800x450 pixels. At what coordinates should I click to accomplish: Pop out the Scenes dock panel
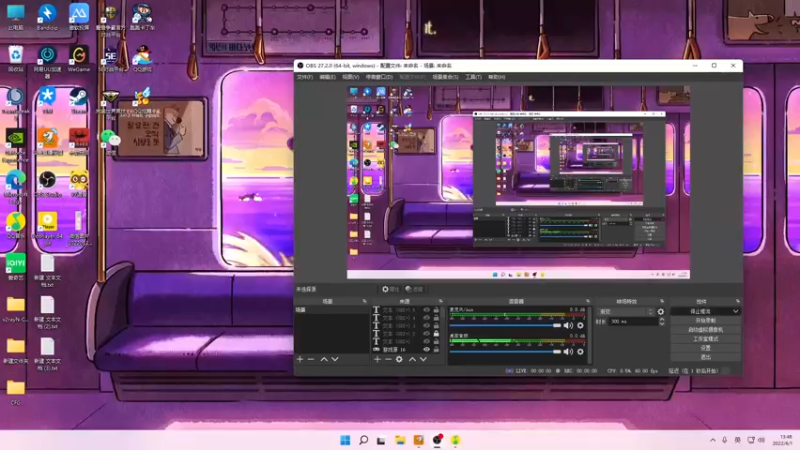(x=364, y=301)
